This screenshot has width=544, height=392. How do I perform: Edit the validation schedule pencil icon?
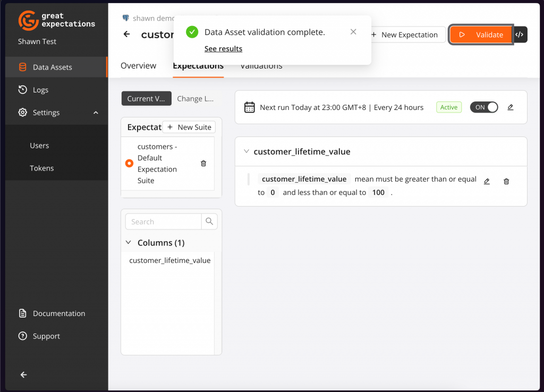coord(511,107)
